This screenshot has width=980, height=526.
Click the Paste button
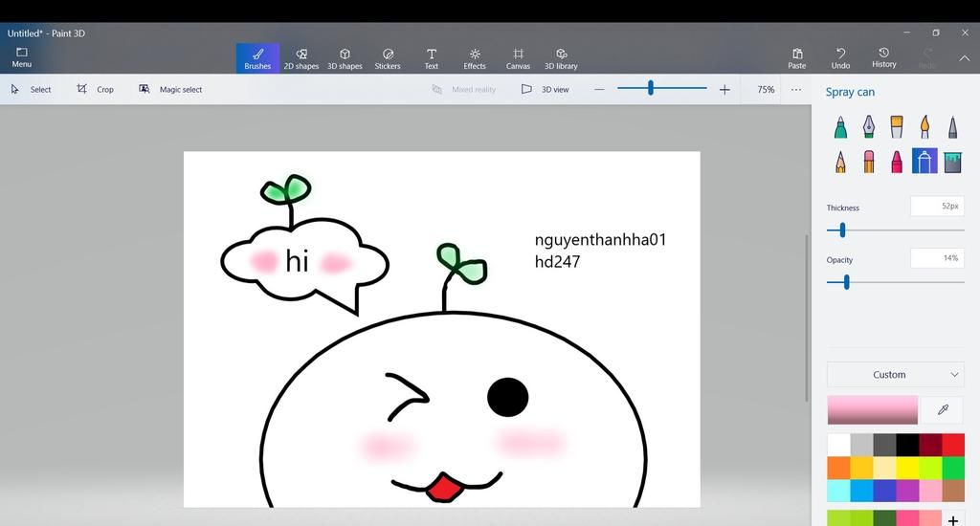pos(797,58)
